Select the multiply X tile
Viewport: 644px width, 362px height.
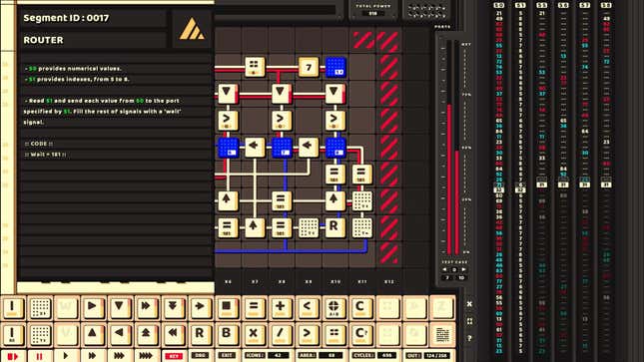(254, 334)
